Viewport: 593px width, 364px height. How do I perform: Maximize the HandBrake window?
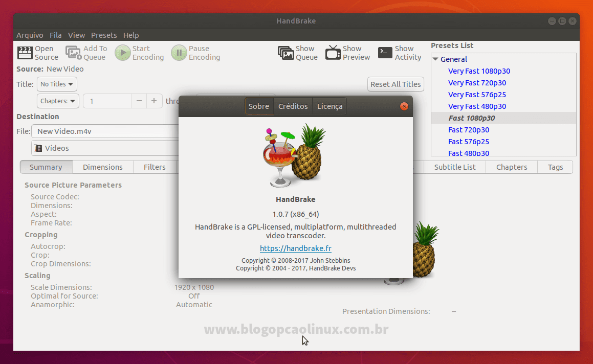(562, 21)
